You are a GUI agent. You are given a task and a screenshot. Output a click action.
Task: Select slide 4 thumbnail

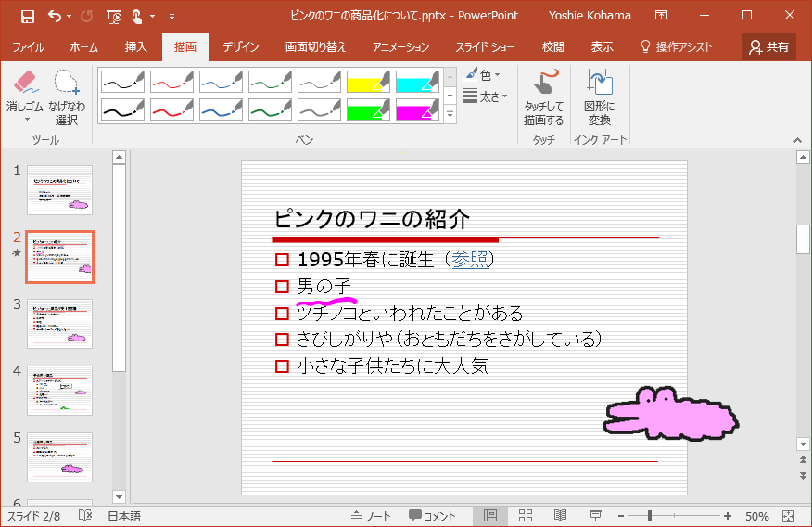point(59,391)
